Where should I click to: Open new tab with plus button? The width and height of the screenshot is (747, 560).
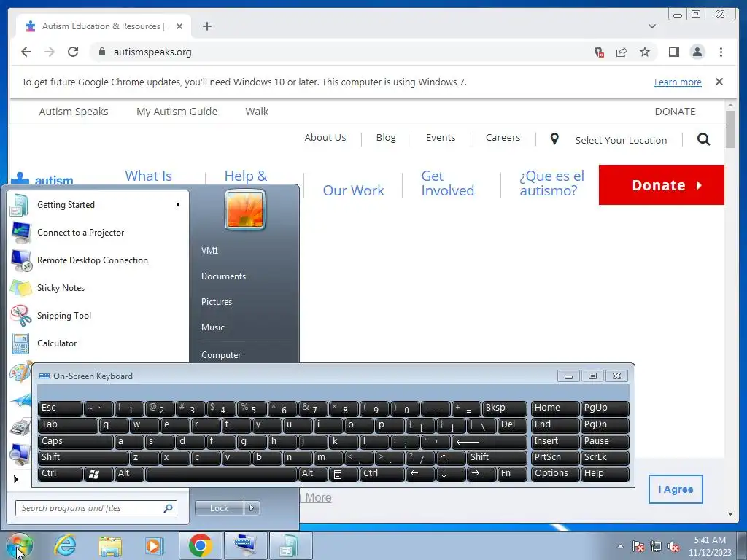coord(206,26)
